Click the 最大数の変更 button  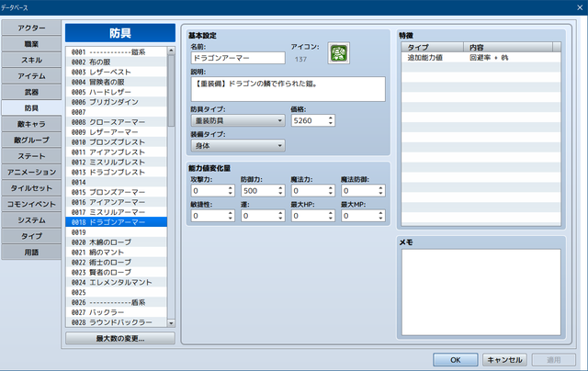120,338
